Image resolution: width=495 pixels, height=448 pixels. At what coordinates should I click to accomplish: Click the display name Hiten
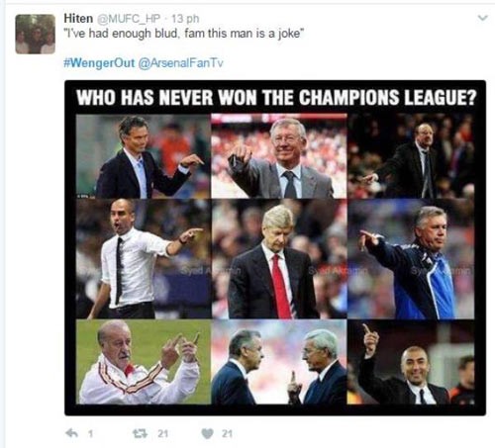tap(78, 19)
